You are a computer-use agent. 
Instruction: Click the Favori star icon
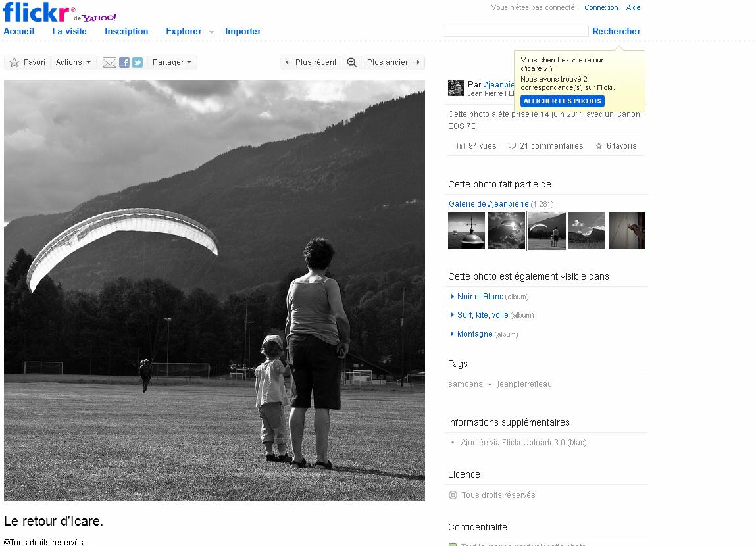pos(14,62)
